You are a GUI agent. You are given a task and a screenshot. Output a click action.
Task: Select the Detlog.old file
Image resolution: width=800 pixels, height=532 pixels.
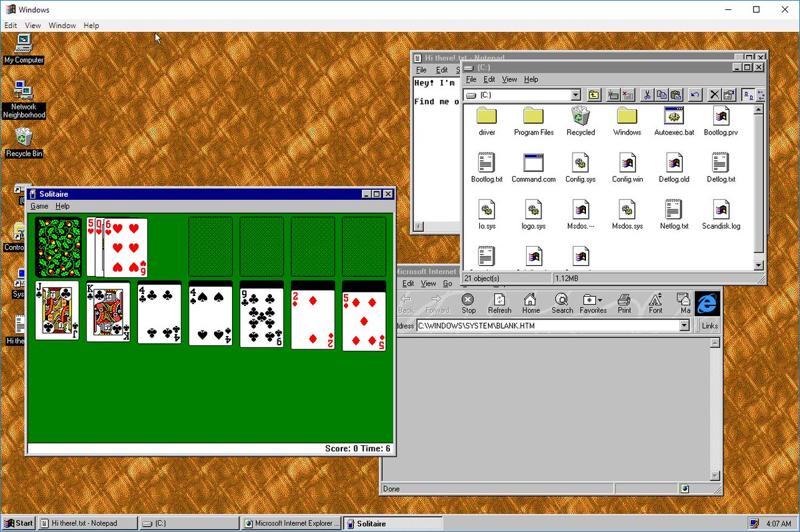[x=674, y=168]
